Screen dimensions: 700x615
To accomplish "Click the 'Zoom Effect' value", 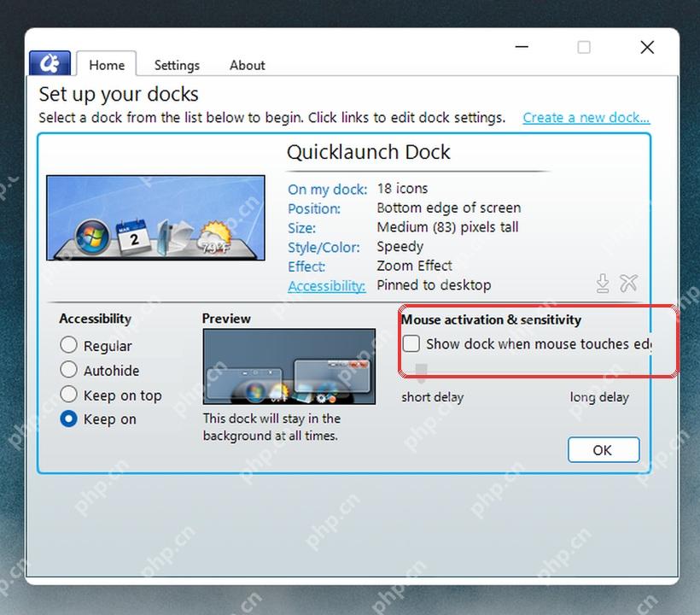I will tap(414, 266).
